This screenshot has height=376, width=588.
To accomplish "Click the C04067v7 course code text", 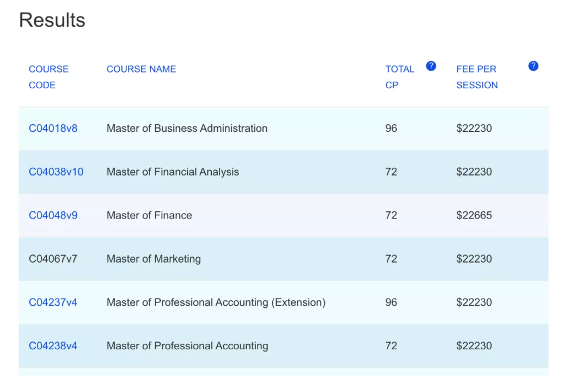I will [53, 259].
